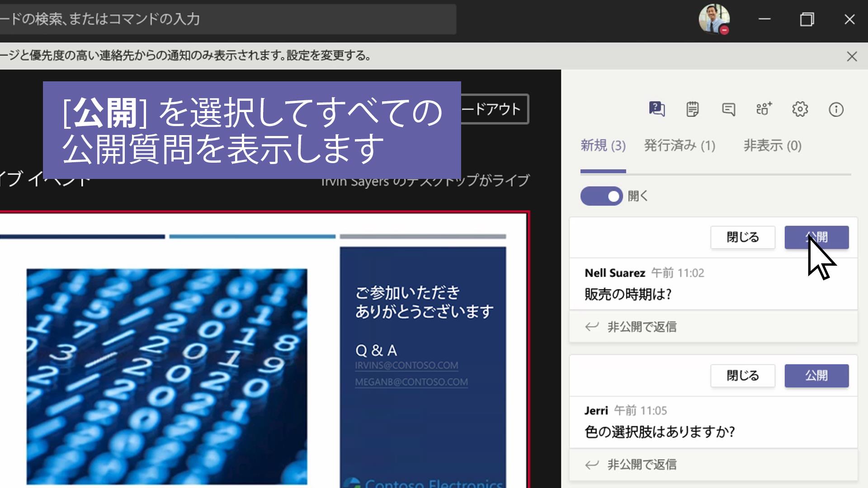Restore down the Teams window
This screenshot has width=868, height=488.
coord(807,19)
